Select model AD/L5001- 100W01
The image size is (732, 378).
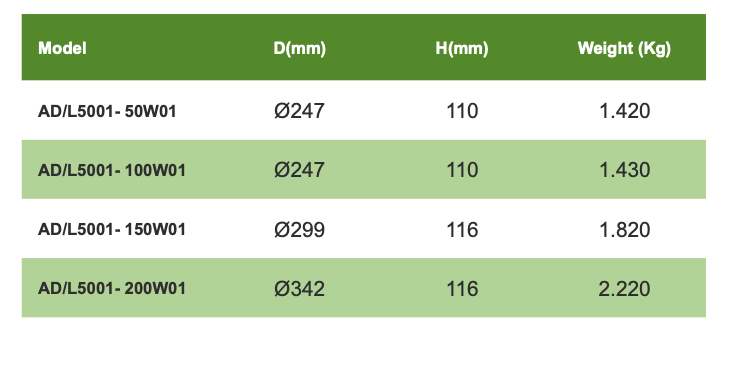coord(112,170)
